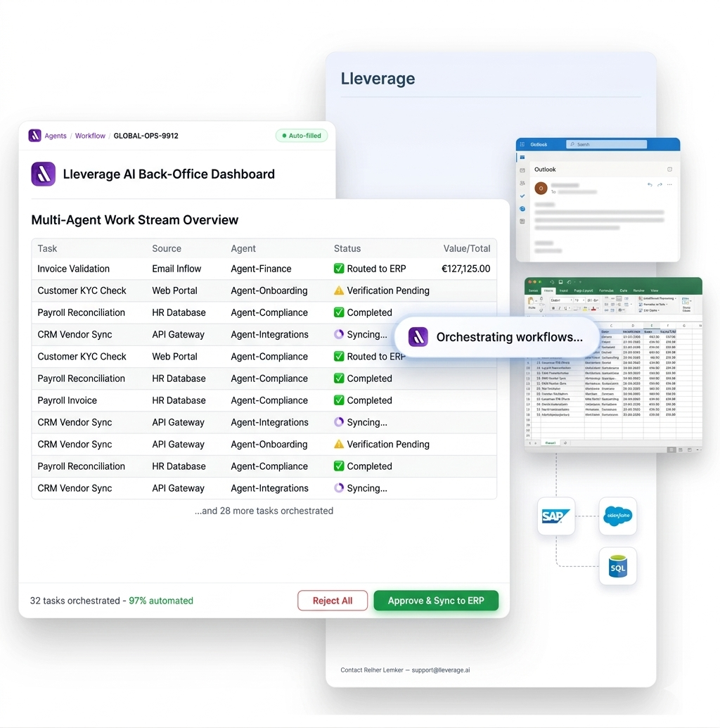Viewport: 720px width, 728px height.
Task: Click the Reject All button
Action: click(332, 600)
